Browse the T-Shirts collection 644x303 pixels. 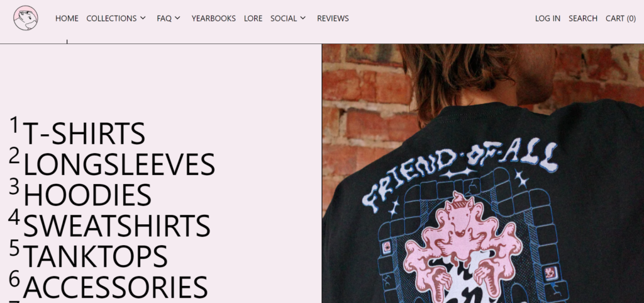click(84, 133)
